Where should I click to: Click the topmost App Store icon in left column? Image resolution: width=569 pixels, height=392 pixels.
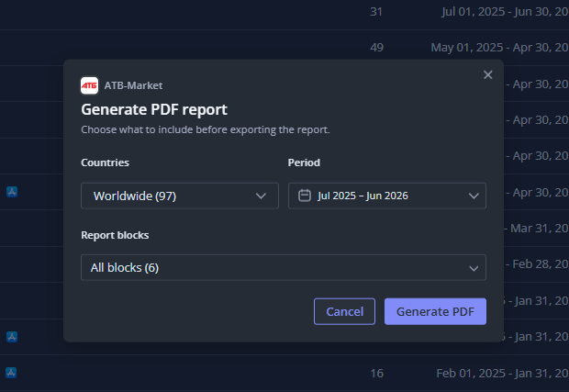point(12,192)
